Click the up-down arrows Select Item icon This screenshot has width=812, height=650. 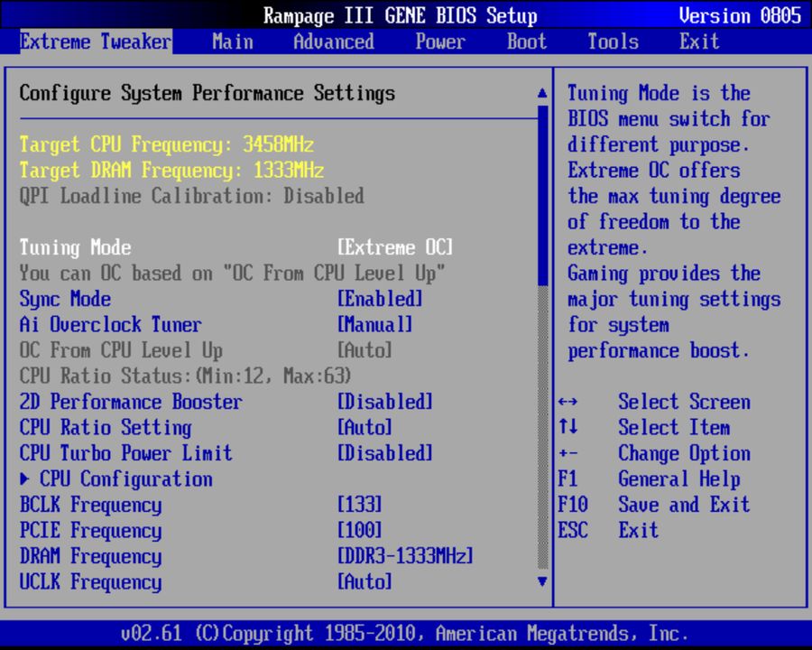coord(568,427)
